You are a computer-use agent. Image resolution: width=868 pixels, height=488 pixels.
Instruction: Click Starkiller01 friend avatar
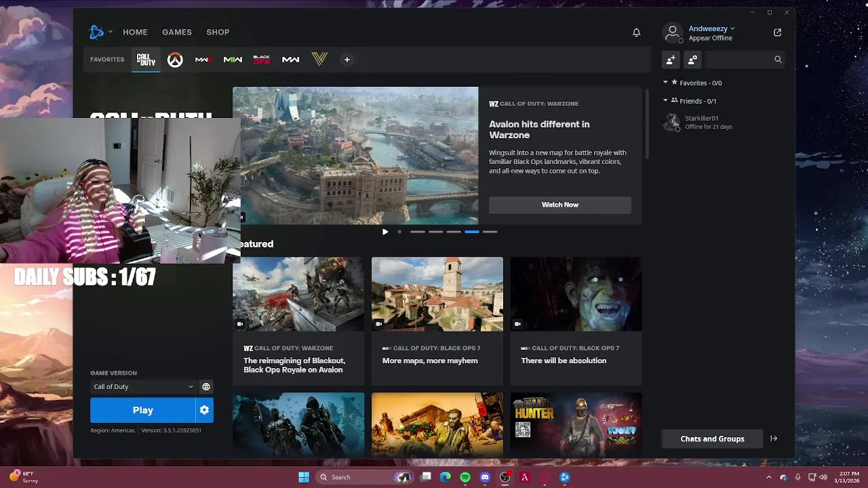click(672, 122)
